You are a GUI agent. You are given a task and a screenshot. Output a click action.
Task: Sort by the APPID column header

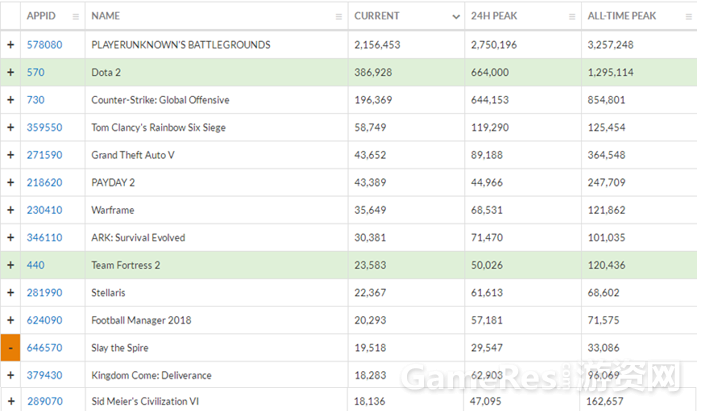pyautogui.click(x=41, y=16)
